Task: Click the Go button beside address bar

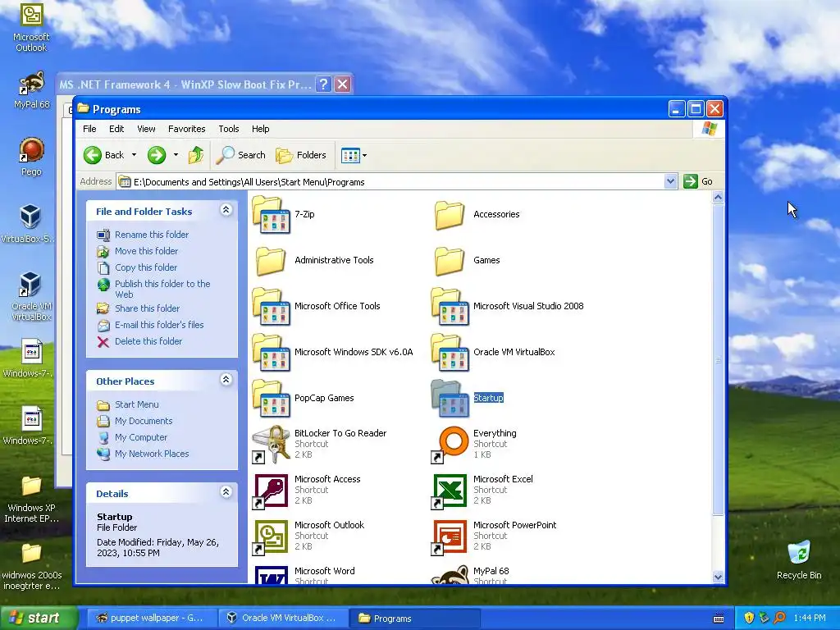Action: pos(697,181)
